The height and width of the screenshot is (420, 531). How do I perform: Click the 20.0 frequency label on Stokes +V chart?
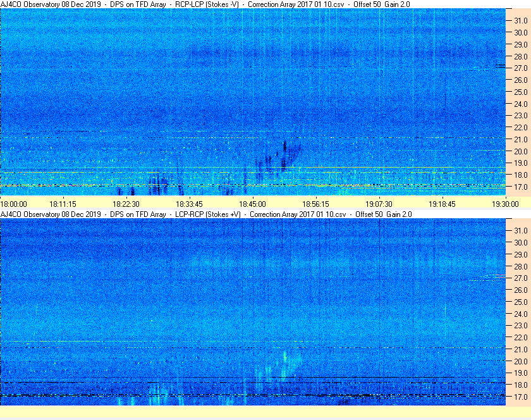(521, 361)
